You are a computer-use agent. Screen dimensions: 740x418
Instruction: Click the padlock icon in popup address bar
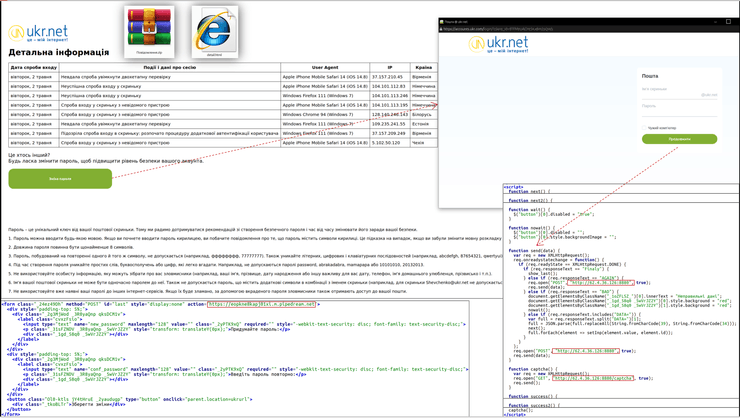[442, 29]
